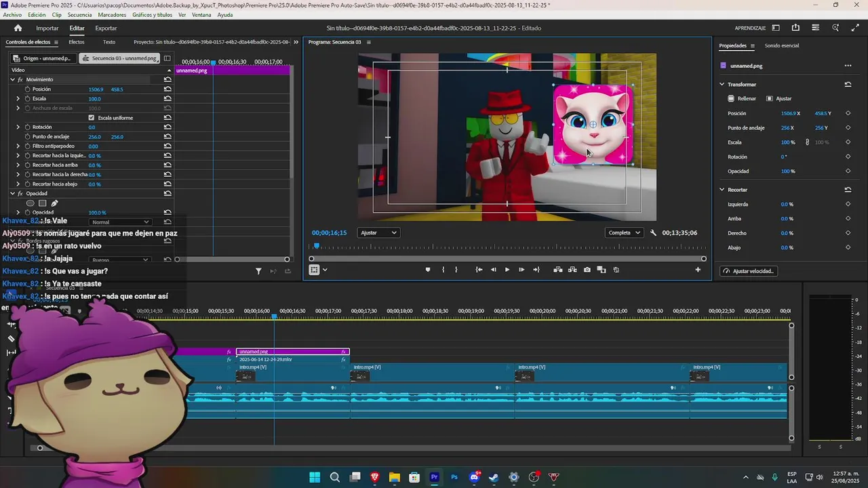Toggle Escala uniforme checkbox

click(x=92, y=117)
